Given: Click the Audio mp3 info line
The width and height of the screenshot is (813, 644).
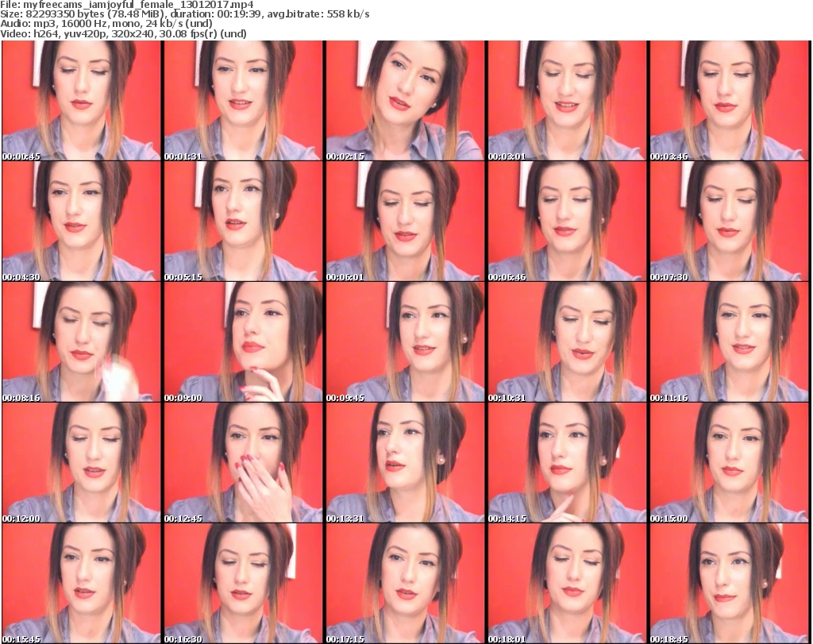Looking at the screenshot, I should click(x=106, y=24).
